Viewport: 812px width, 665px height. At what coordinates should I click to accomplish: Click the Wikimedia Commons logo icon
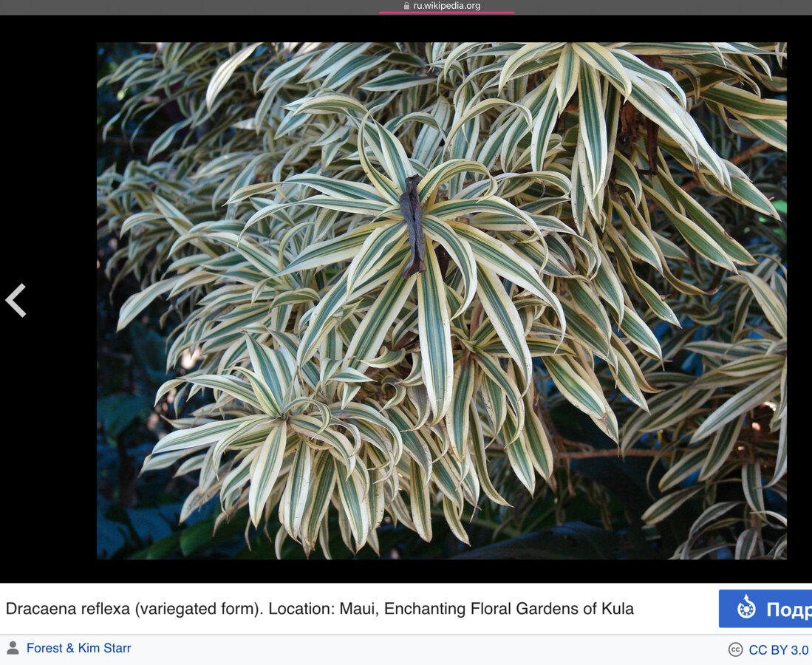point(746,607)
